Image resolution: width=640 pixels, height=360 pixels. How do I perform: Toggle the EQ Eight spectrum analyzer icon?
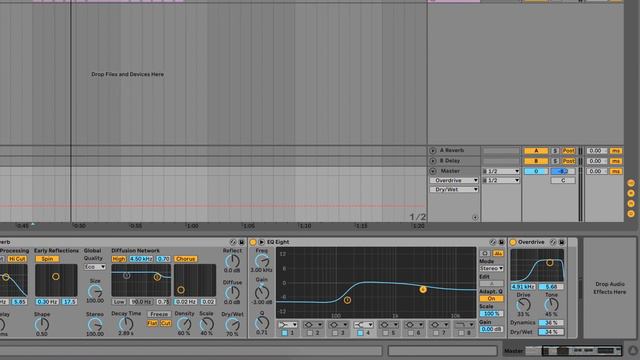point(498,253)
